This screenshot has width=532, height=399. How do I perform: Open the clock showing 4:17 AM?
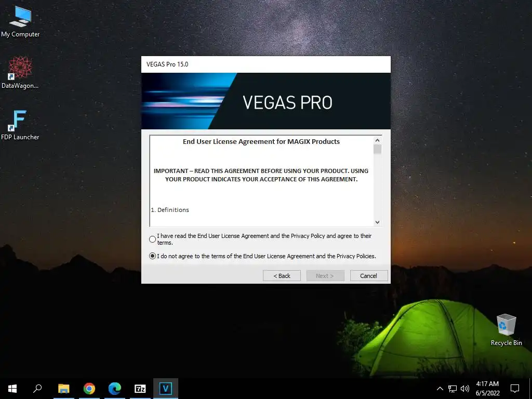click(487, 389)
